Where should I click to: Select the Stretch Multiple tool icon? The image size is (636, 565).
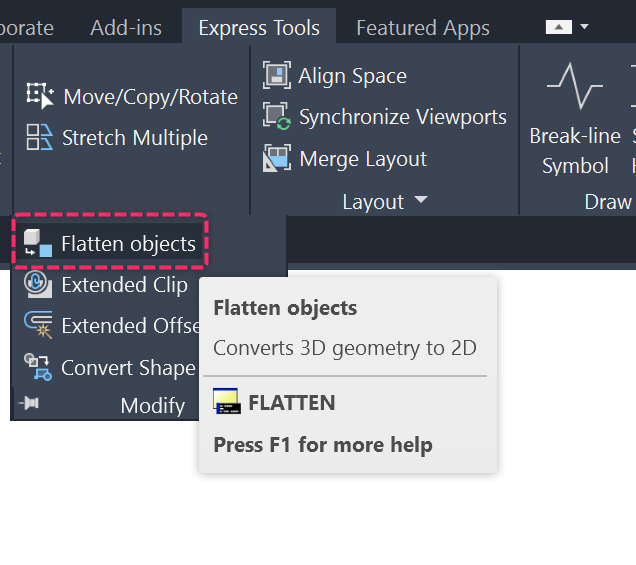(40, 138)
